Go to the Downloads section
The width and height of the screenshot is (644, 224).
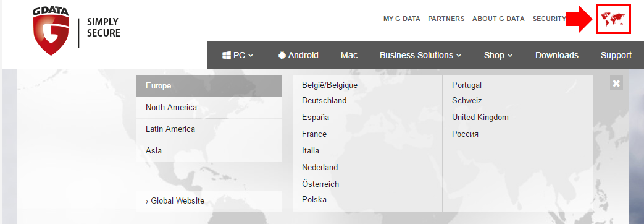pos(557,55)
